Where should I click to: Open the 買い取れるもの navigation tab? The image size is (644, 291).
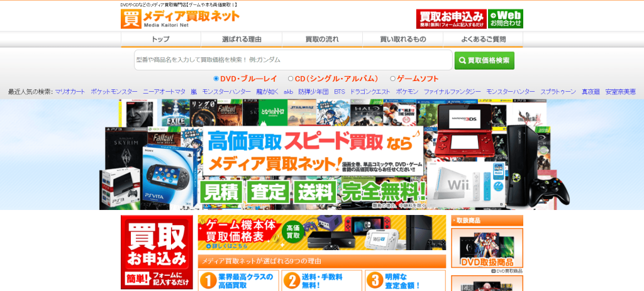tap(402, 40)
